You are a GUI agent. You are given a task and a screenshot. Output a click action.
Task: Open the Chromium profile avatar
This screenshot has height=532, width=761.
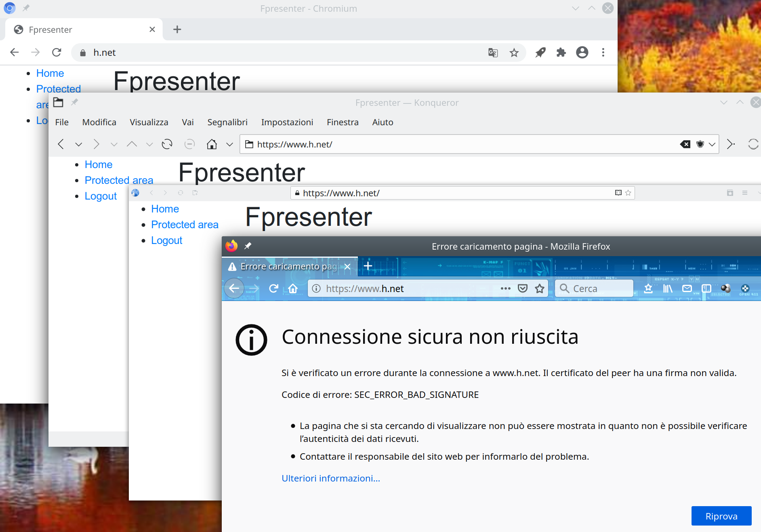pyautogui.click(x=582, y=53)
